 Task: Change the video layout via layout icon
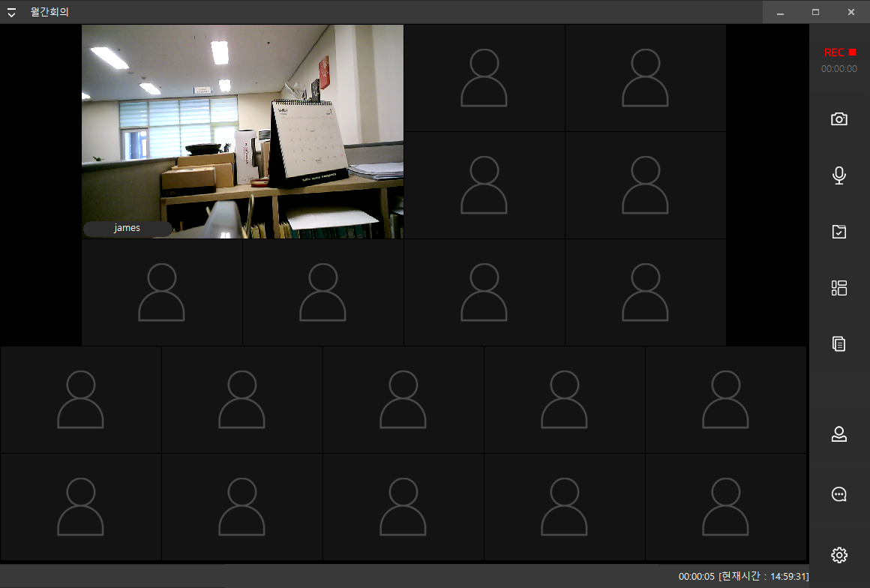839,288
